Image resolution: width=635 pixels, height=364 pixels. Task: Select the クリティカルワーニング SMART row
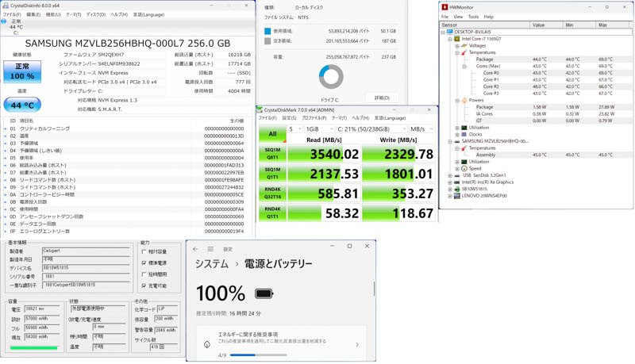126,128
